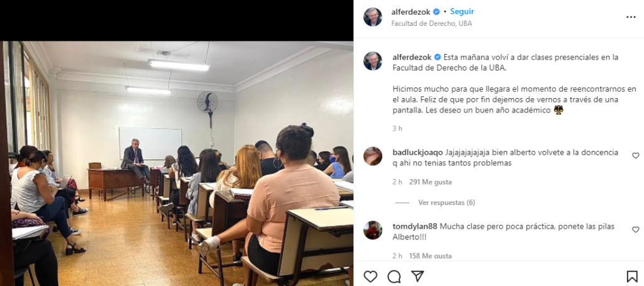View 291 Me gusta likes list
This screenshot has width=644, height=286.
[x=430, y=182]
